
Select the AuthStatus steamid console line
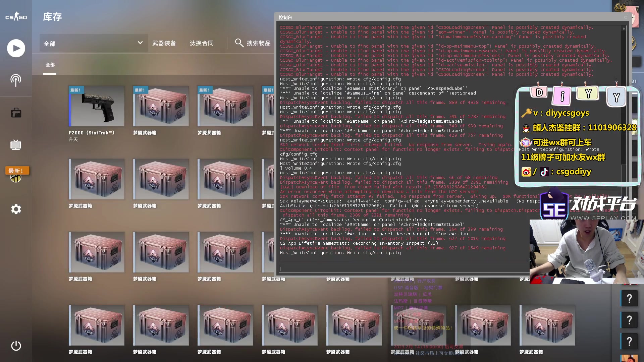(379, 206)
